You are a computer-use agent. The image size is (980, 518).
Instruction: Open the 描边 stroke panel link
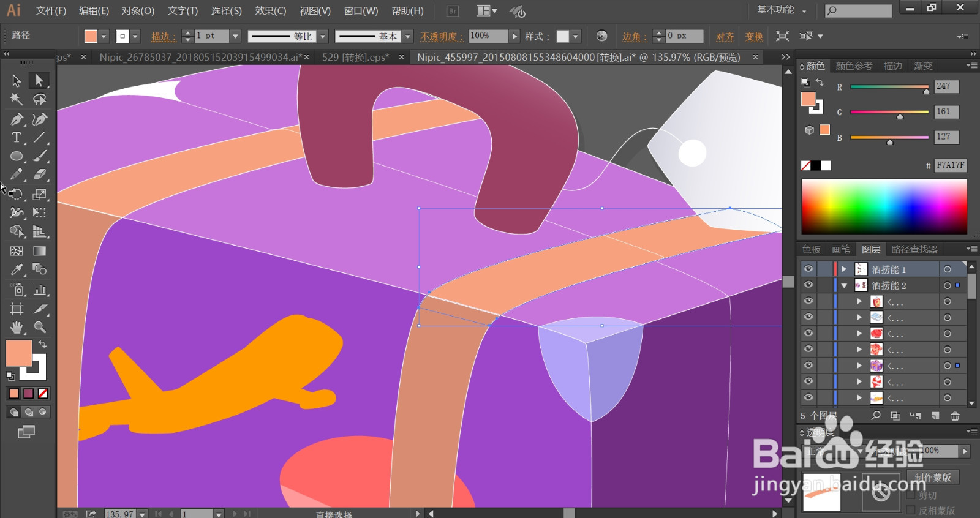[164, 37]
